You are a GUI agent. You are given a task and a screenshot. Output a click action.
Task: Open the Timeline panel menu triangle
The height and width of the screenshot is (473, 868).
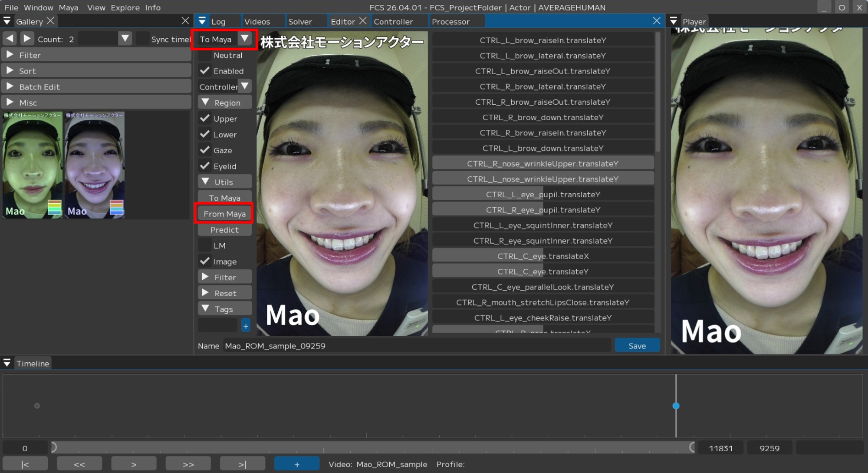(x=7, y=363)
